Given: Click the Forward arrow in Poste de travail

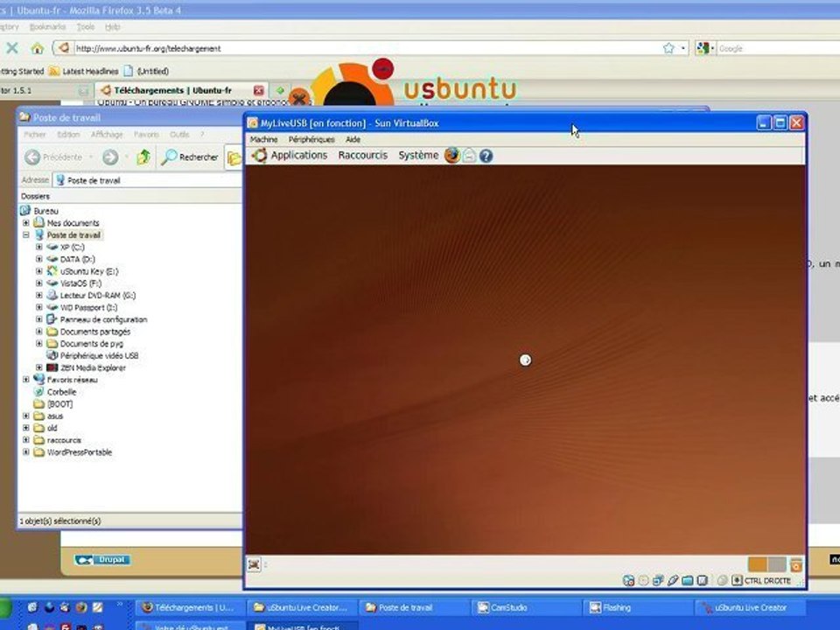Looking at the screenshot, I should tap(110, 157).
